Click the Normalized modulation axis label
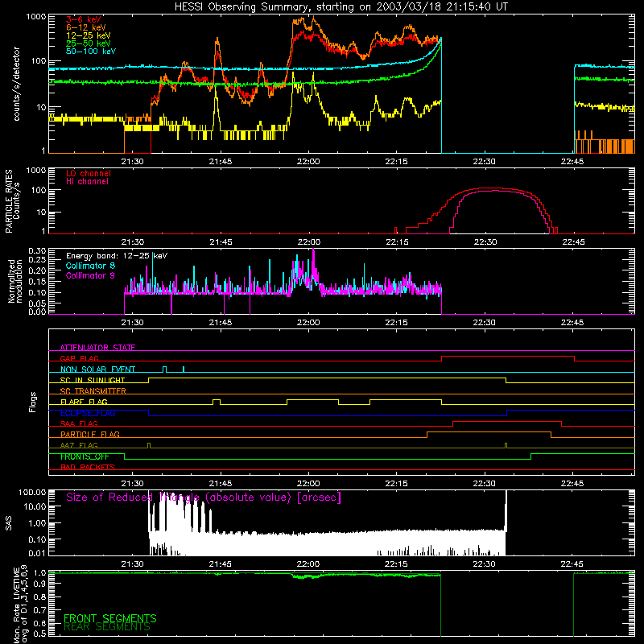 (15, 281)
